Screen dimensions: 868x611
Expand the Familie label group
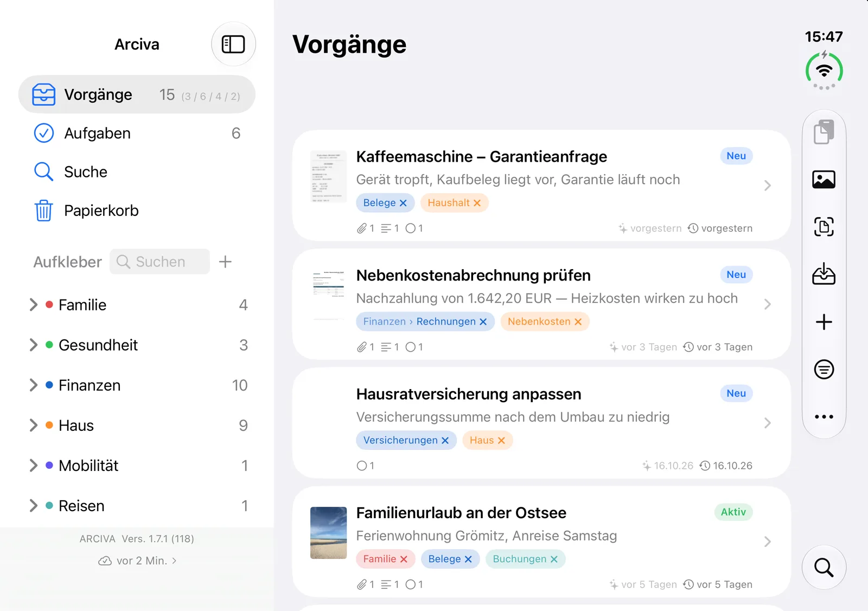pyautogui.click(x=34, y=305)
